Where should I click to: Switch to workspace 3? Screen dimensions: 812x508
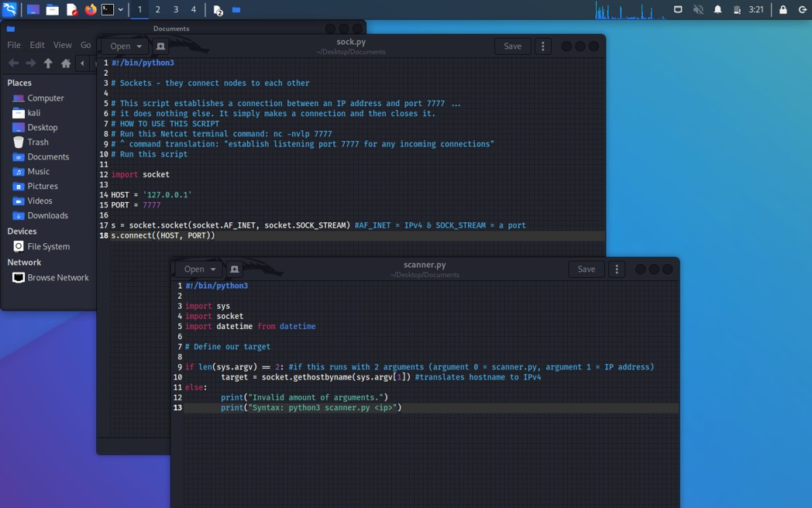(176, 9)
